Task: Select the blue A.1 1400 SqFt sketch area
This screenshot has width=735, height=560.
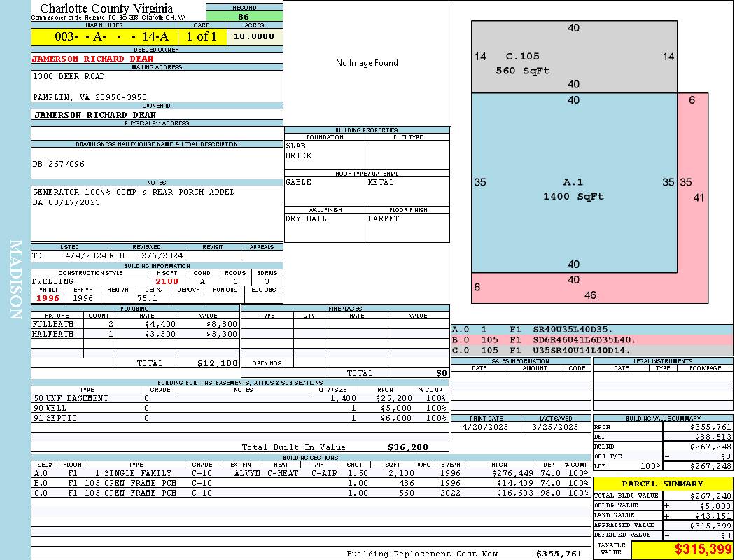Action: click(574, 183)
